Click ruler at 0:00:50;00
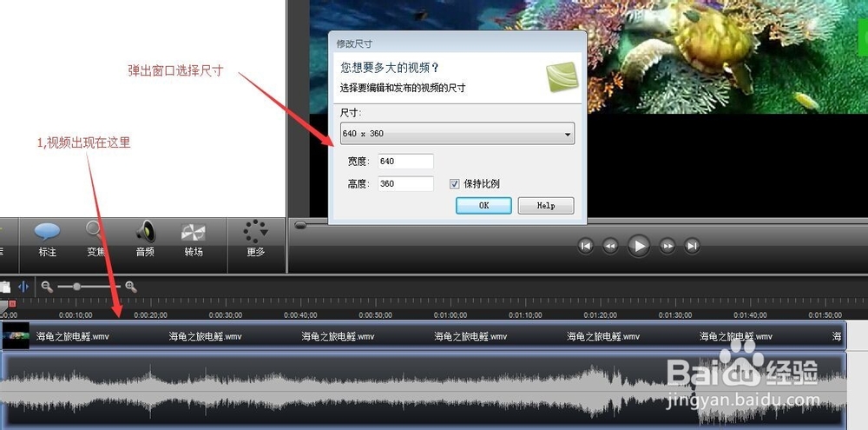Screen dimensions: 868x430 point(375,314)
